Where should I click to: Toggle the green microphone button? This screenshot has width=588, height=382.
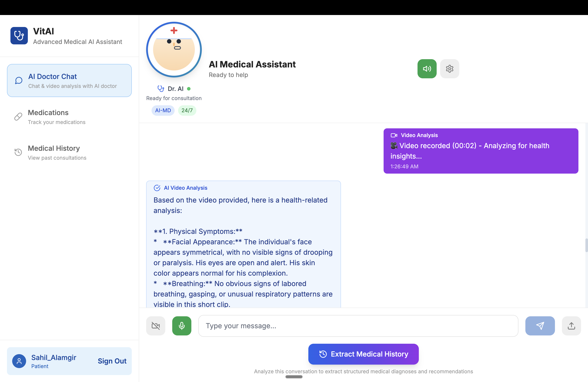[x=182, y=326]
